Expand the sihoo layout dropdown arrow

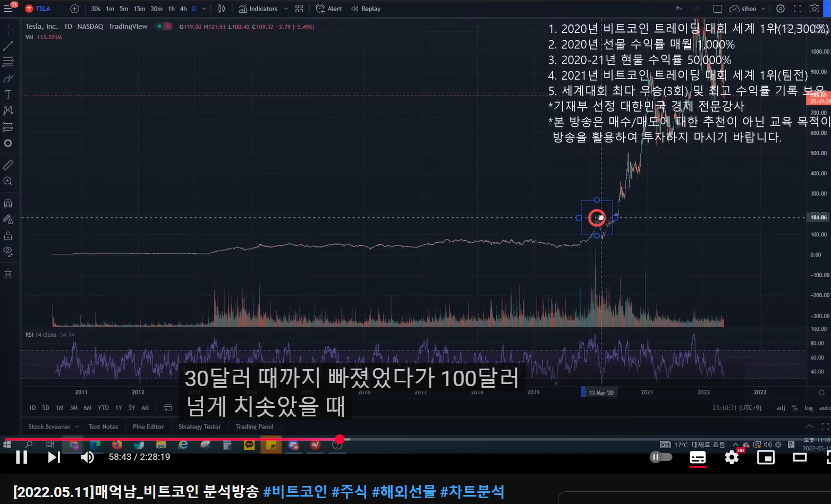click(764, 8)
